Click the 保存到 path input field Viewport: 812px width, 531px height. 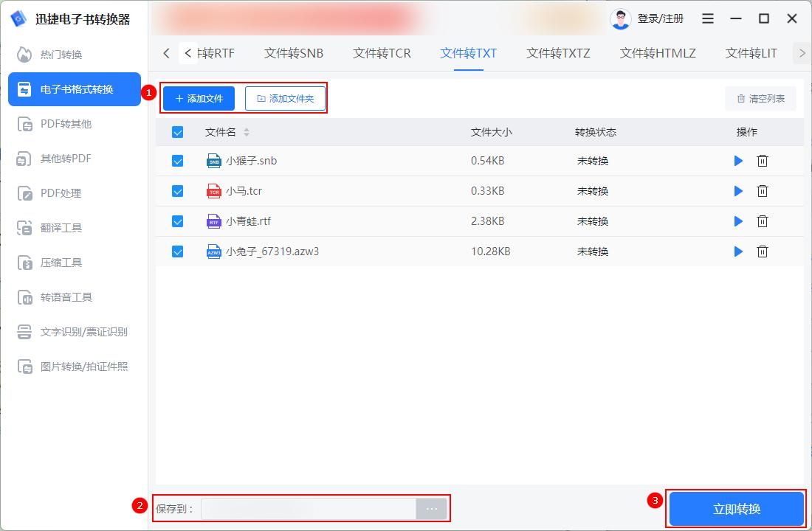pyautogui.click(x=309, y=510)
